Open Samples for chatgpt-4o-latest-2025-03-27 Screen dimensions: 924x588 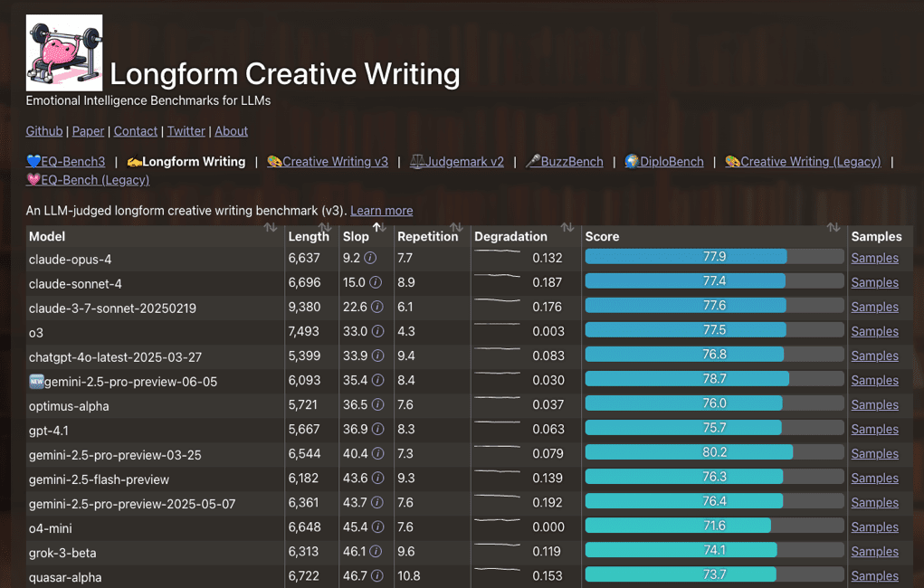tap(874, 356)
